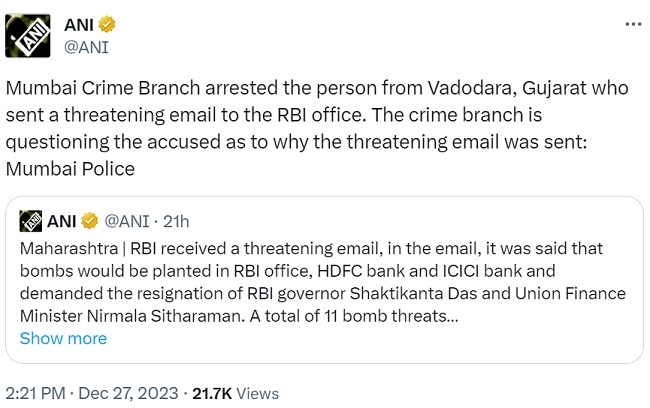Click the 'Mumbai Police' attribution line

(70, 169)
